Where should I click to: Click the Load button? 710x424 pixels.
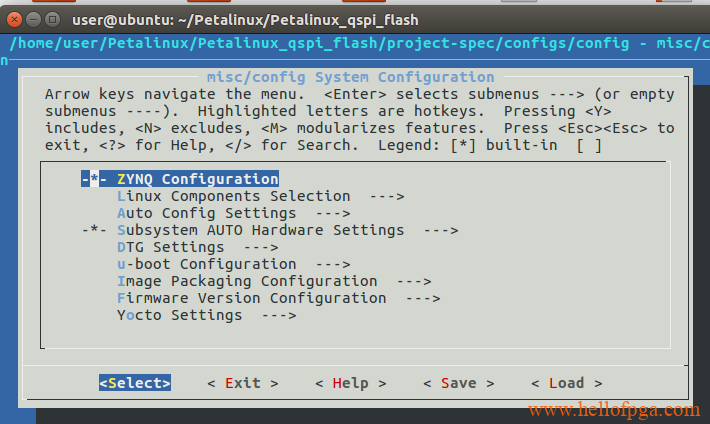click(x=566, y=383)
